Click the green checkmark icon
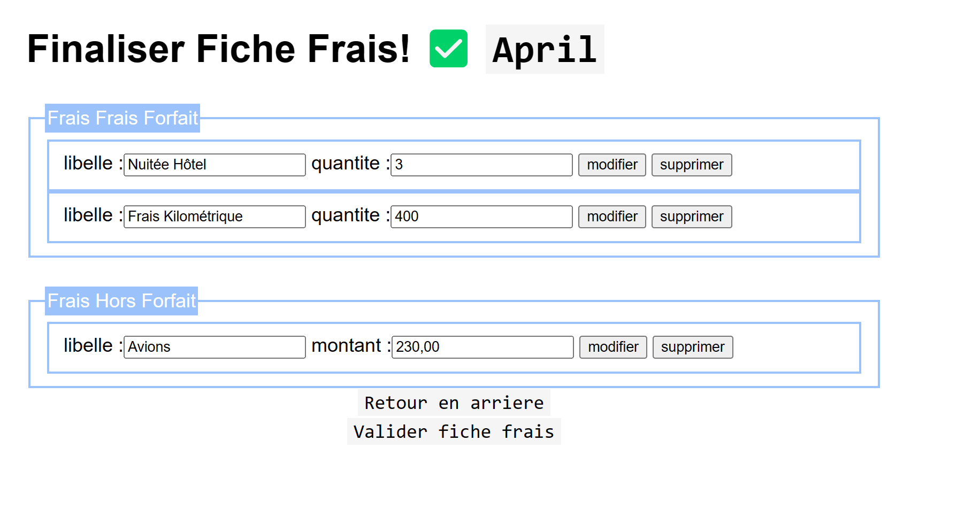 [x=448, y=49]
